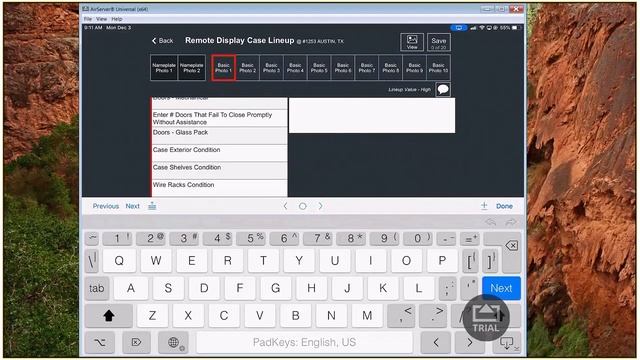Tap the tilde key

tap(92, 238)
